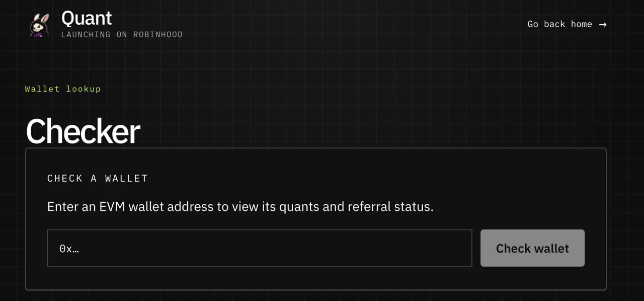Click the LAUNCHING ON ROBINHOOD tagline

click(122, 35)
